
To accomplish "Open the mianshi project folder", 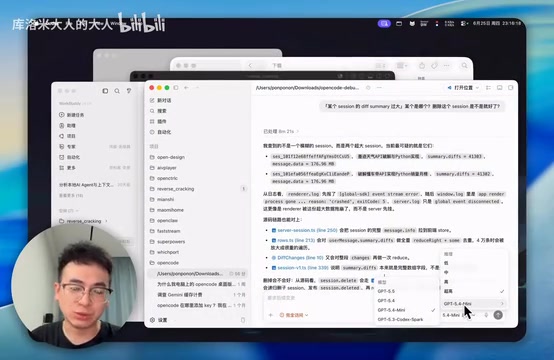I will 198,199.
